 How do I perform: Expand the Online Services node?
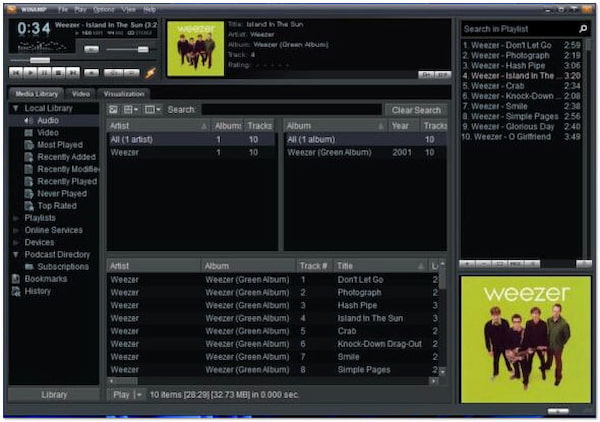coord(16,230)
